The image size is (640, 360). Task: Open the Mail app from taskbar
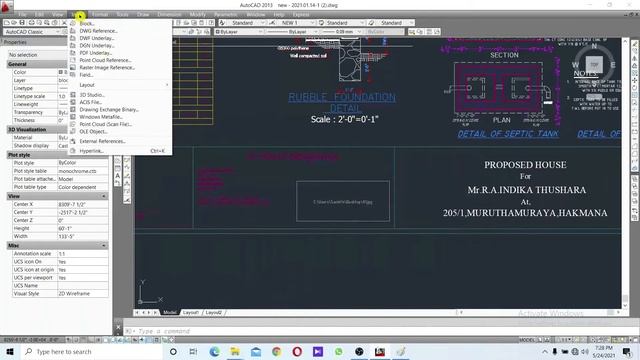(256, 351)
